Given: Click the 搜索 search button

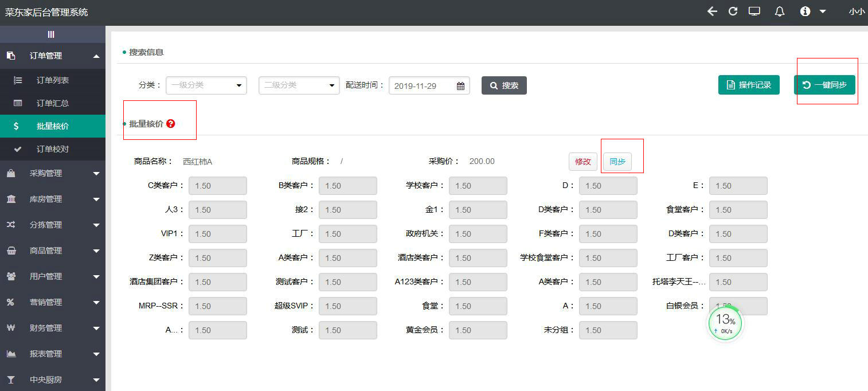Looking at the screenshot, I should pyautogui.click(x=504, y=85).
